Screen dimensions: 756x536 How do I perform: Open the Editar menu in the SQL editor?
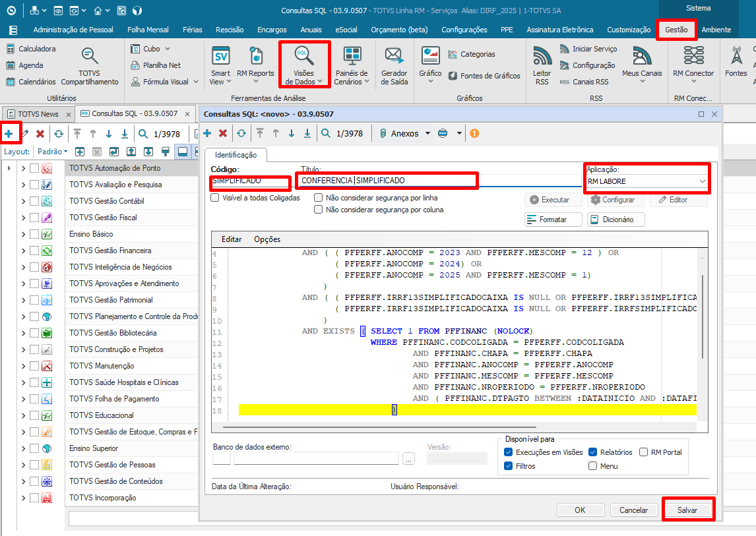[x=232, y=239]
